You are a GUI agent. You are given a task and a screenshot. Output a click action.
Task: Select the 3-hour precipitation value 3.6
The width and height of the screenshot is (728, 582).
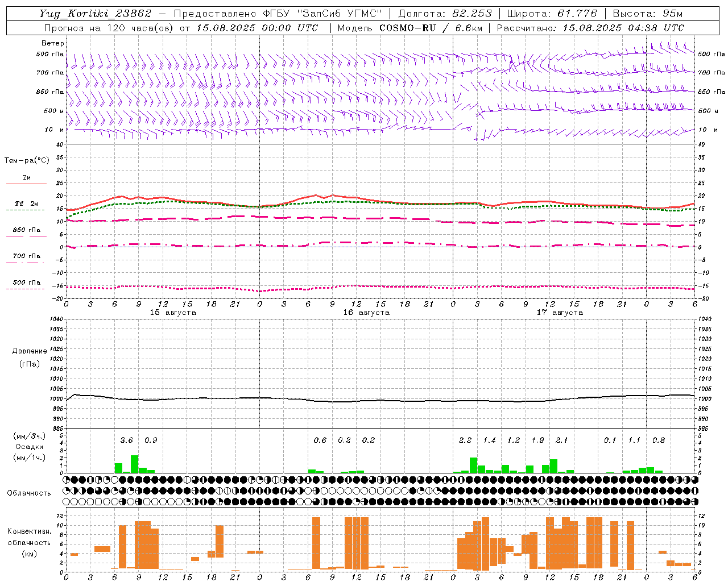coord(126,440)
